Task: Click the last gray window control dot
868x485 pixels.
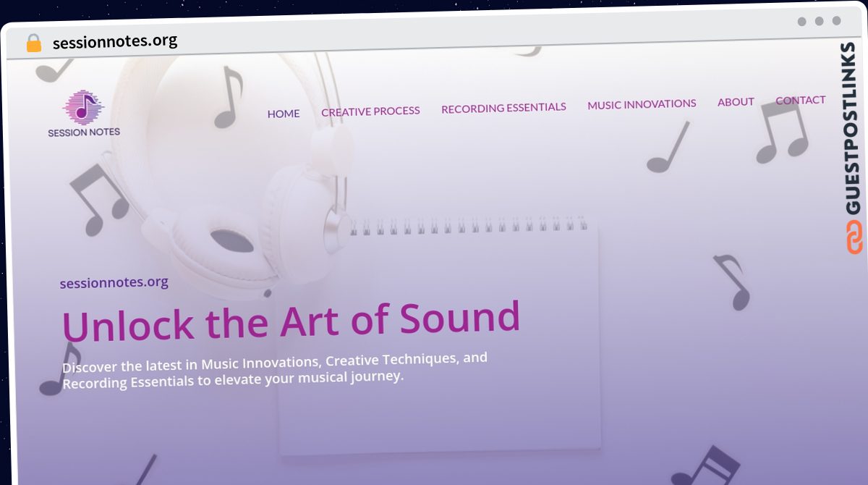Action: pyautogui.click(x=837, y=20)
